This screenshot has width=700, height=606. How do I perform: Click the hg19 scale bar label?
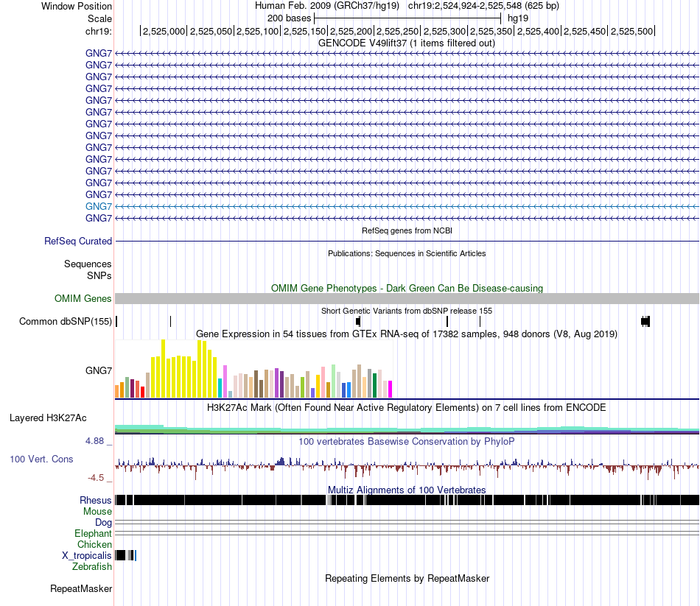(518, 18)
